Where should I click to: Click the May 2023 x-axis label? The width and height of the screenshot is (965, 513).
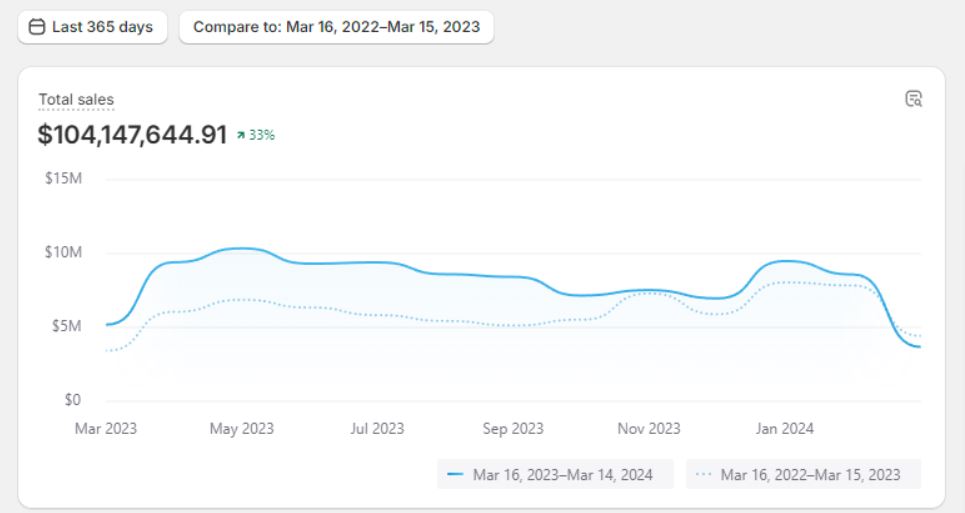click(241, 428)
